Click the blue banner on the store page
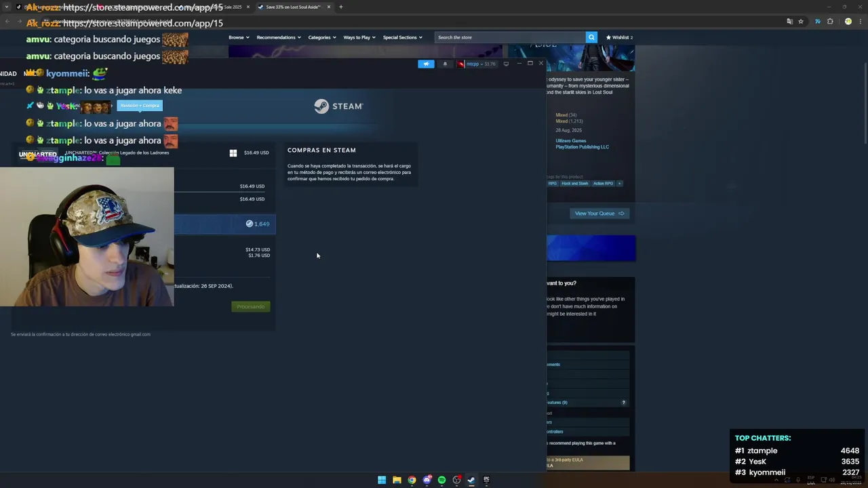Image resolution: width=868 pixels, height=488 pixels. [x=591, y=248]
